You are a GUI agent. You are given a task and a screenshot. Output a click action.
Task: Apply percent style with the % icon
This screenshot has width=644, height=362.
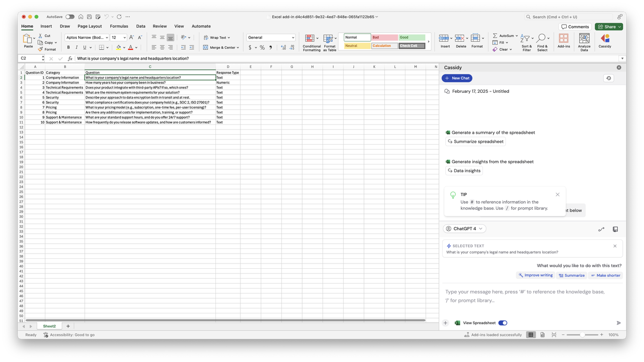(262, 48)
